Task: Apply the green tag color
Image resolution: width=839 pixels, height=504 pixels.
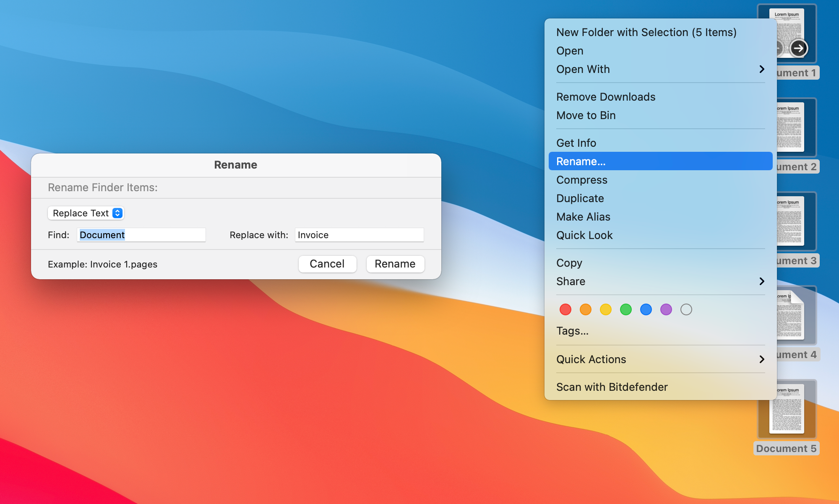Action: coord(626,309)
